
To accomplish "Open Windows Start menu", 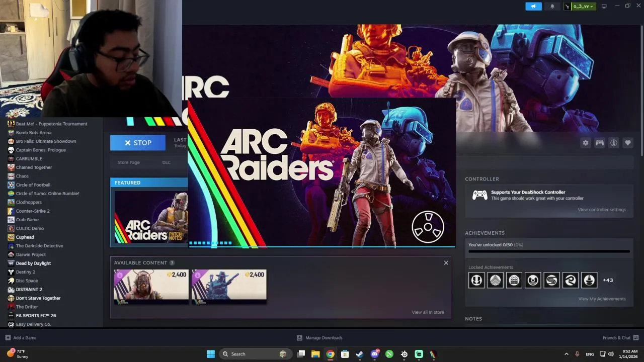I will coord(211,354).
